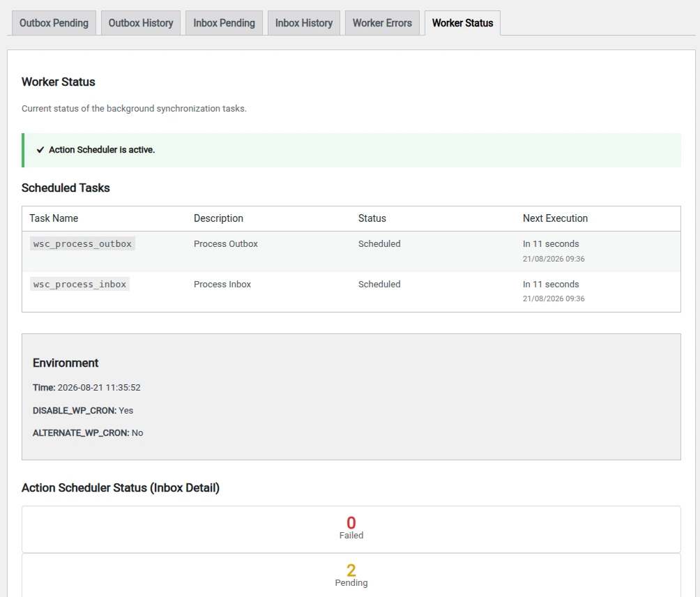Click the red 0 Failed count
The height and width of the screenshot is (597, 700).
[351, 522]
